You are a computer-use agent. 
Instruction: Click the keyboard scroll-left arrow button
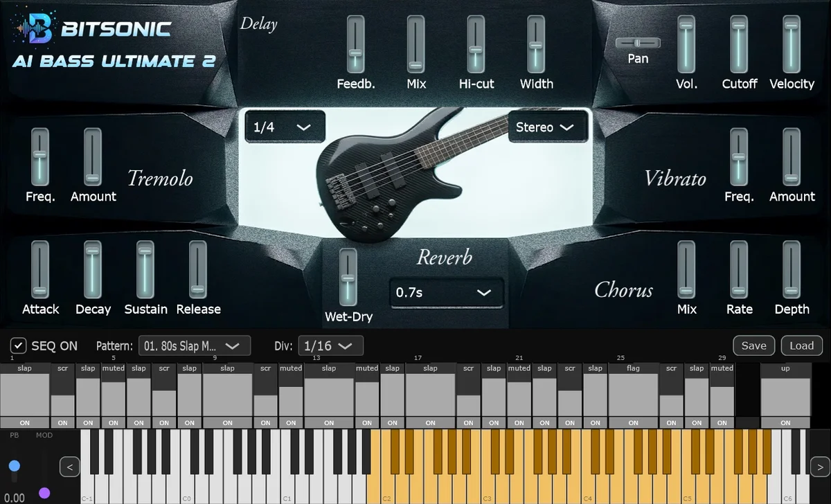click(x=69, y=467)
